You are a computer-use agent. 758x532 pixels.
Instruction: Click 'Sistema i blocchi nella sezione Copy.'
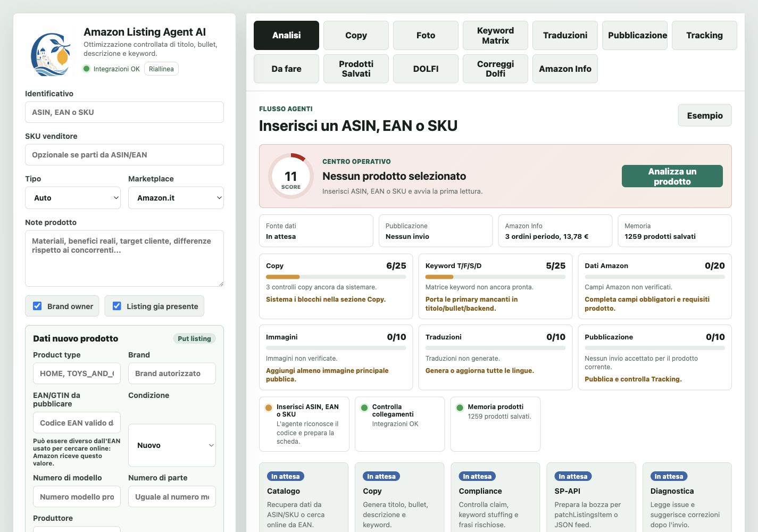click(326, 300)
